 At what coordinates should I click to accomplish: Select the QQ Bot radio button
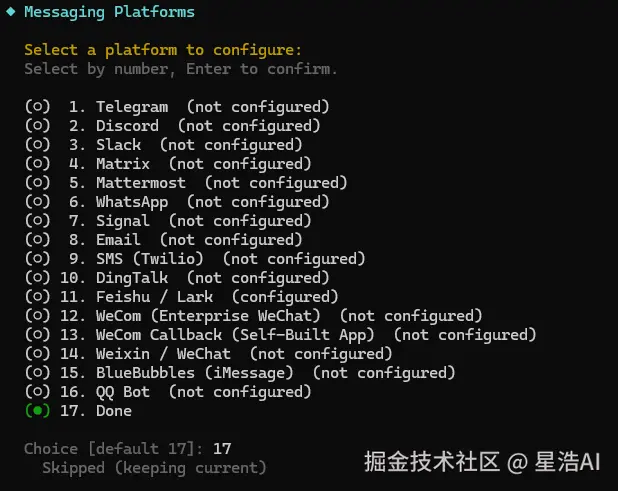click(37, 392)
